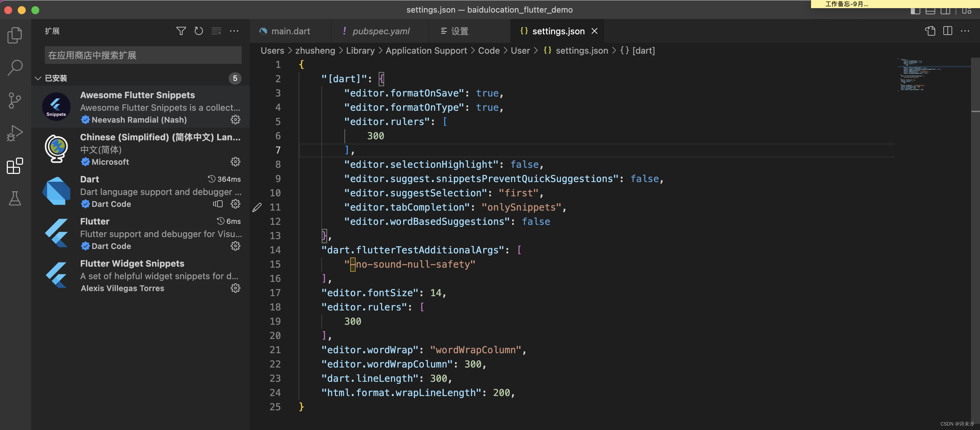Open the Search view in the activity bar
This screenshot has width=980, height=430.
pyautogui.click(x=15, y=68)
